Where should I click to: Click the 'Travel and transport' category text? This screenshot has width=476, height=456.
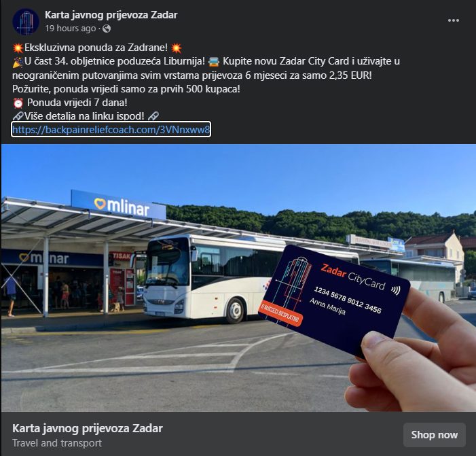coord(57,443)
